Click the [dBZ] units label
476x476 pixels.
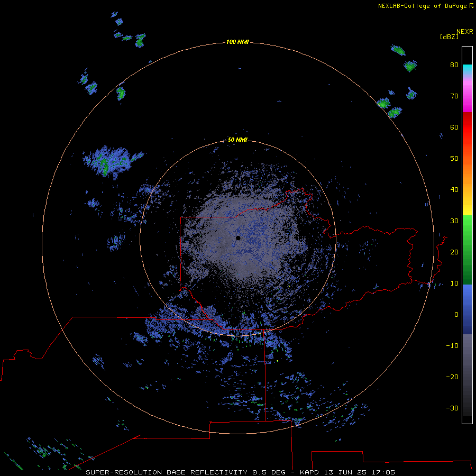449,36
